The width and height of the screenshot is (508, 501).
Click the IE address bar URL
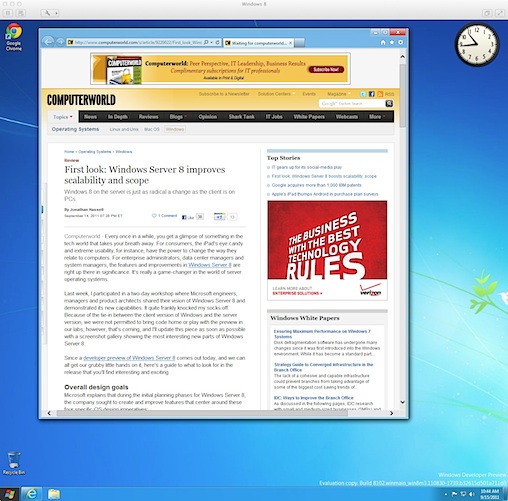[x=138, y=42]
